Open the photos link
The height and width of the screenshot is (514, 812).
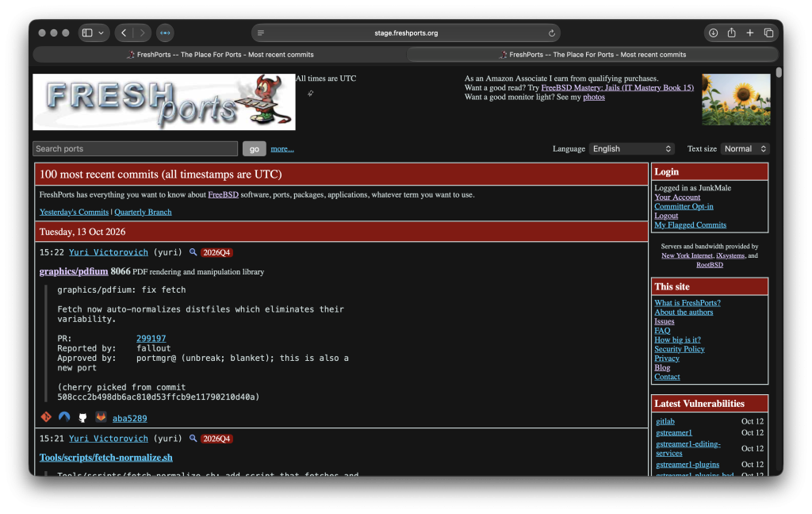594,97
